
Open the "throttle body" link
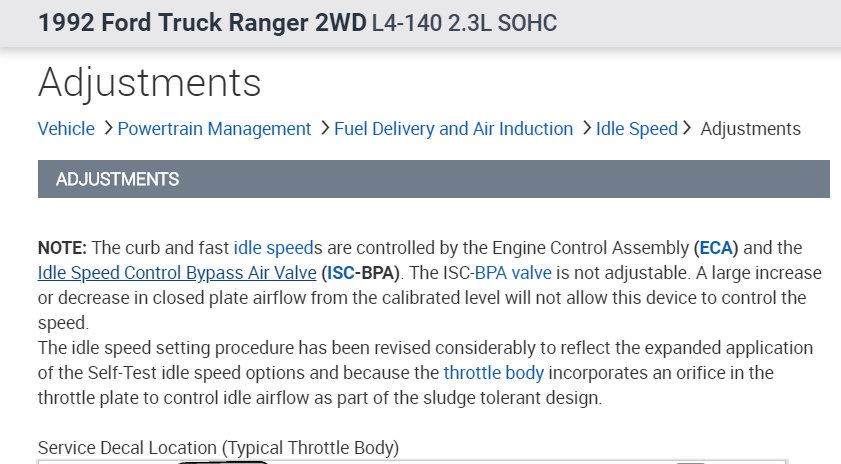click(x=494, y=373)
